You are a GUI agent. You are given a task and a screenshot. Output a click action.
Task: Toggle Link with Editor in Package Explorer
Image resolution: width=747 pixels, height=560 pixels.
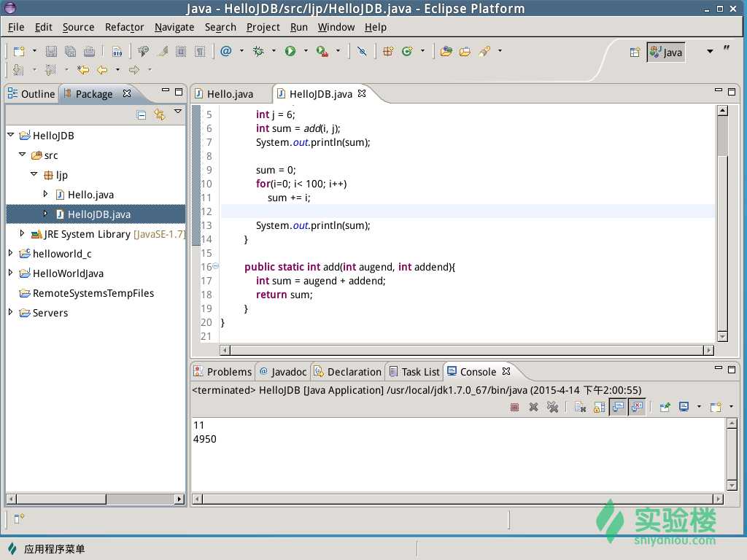[159, 114]
